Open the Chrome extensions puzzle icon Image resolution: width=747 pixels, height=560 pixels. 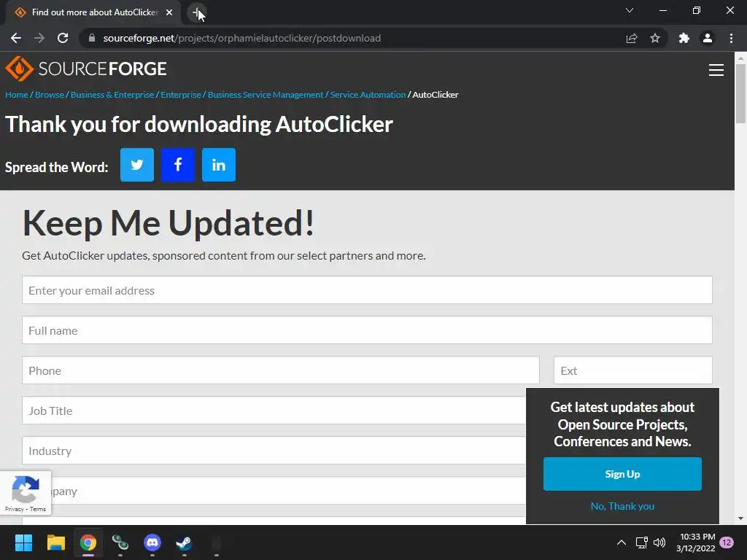click(684, 38)
